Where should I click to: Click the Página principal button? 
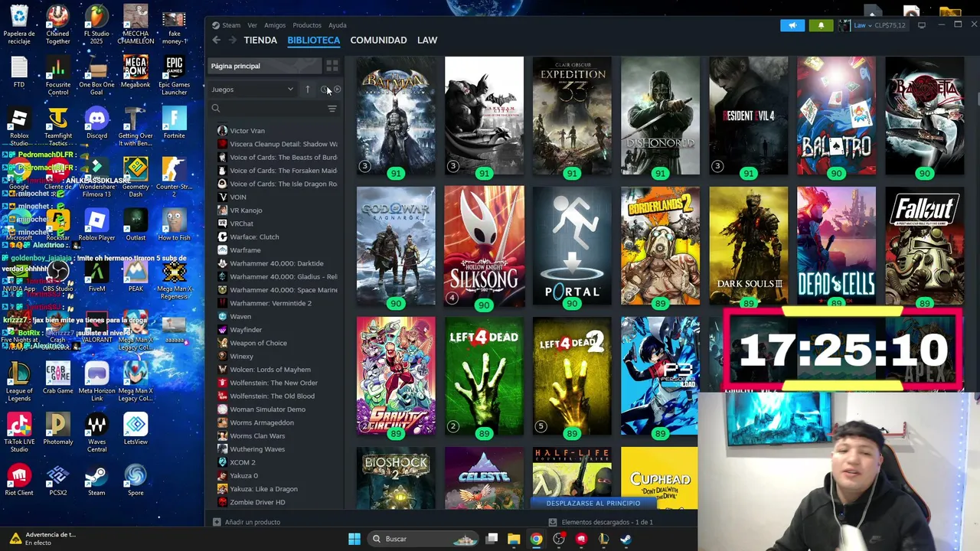(x=264, y=66)
